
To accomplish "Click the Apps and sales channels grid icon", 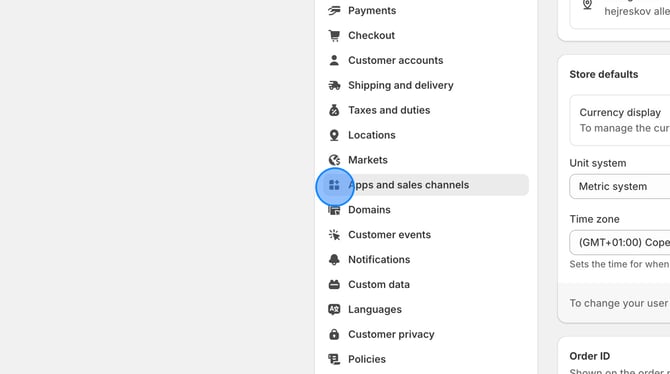I will coord(334,185).
